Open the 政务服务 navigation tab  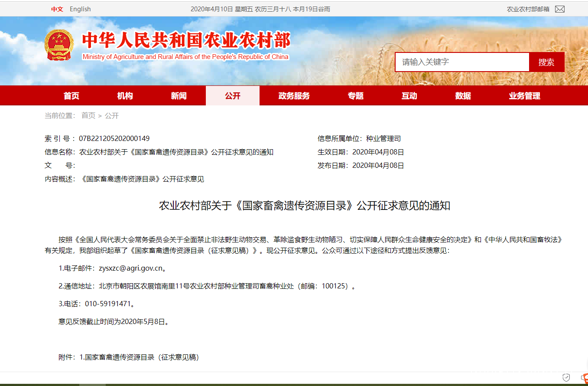(294, 96)
